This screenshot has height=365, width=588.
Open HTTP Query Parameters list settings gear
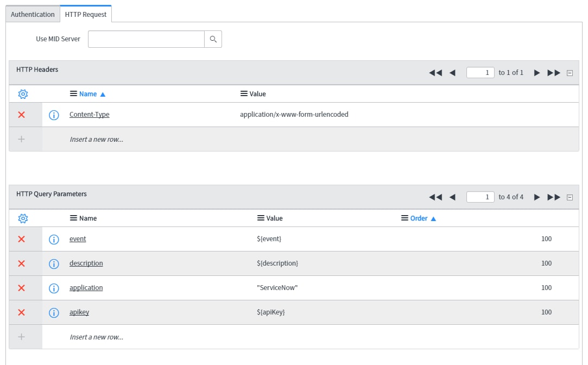[x=23, y=218]
